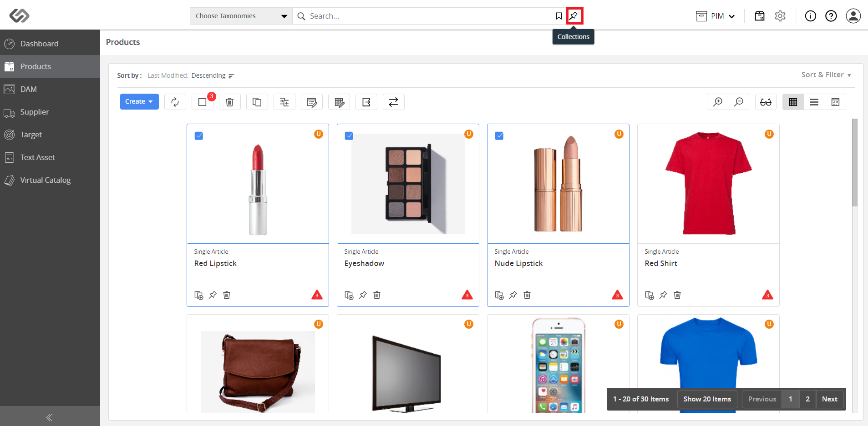Open DAM in the sidebar
Viewport: 868px width, 426px height.
[50, 89]
